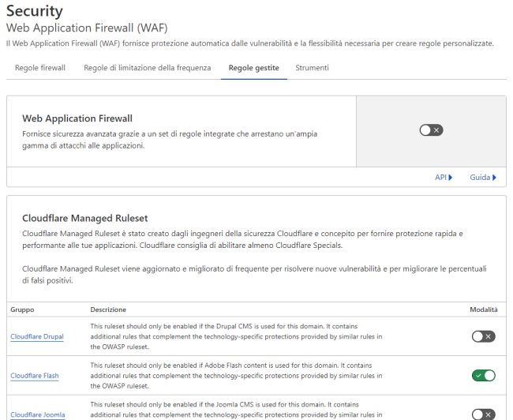Open the Strumenti tab

pyautogui.click(x=312, y=68)
